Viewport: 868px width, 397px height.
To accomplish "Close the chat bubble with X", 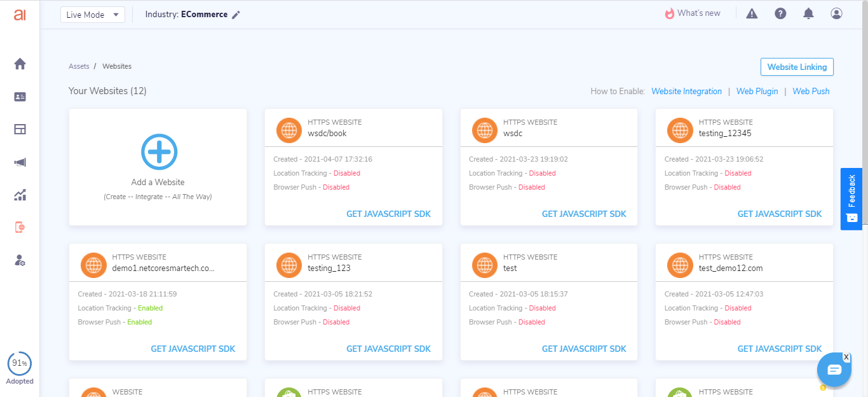I will [846, 357].
